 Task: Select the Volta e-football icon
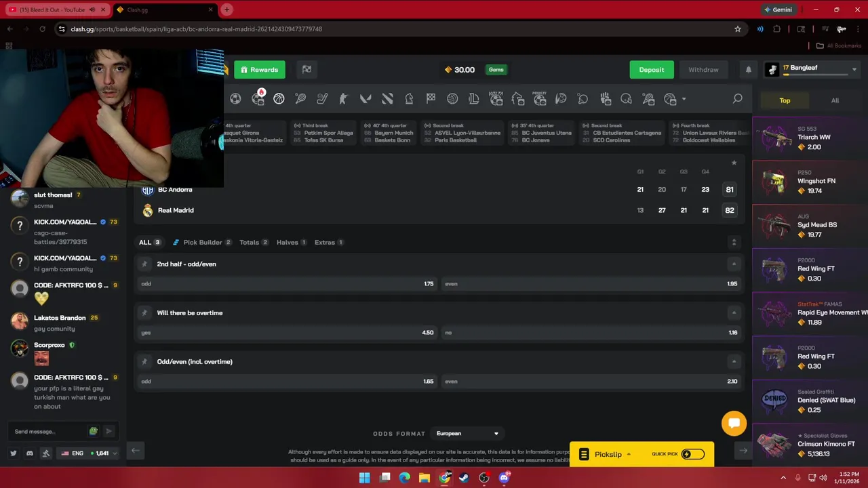coord(496,98)
